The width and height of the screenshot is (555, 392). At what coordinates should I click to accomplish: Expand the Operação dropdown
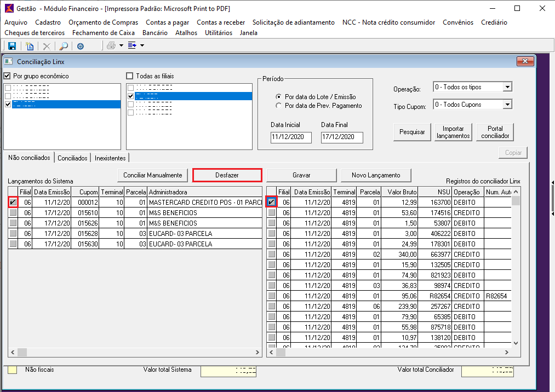coord(507,87)
